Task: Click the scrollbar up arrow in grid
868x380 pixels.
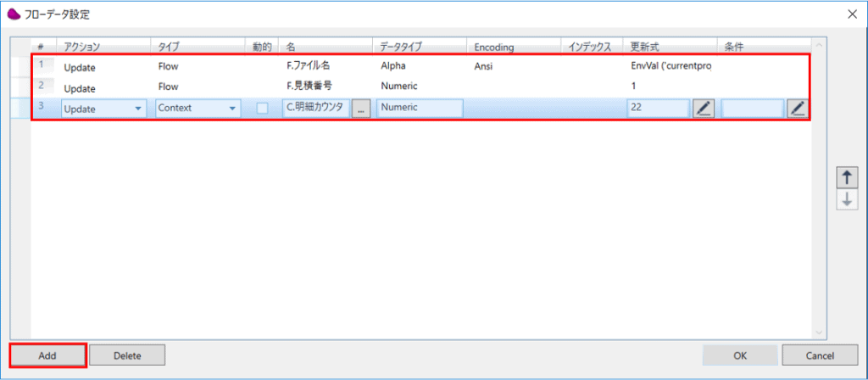Action: point(819,46)
